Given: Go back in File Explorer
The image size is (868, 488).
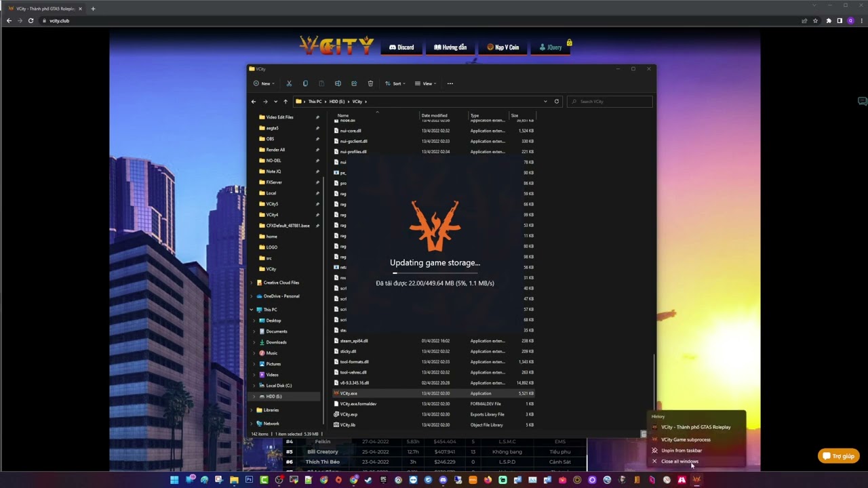Looking at the screenshot, I should point(254,102).
